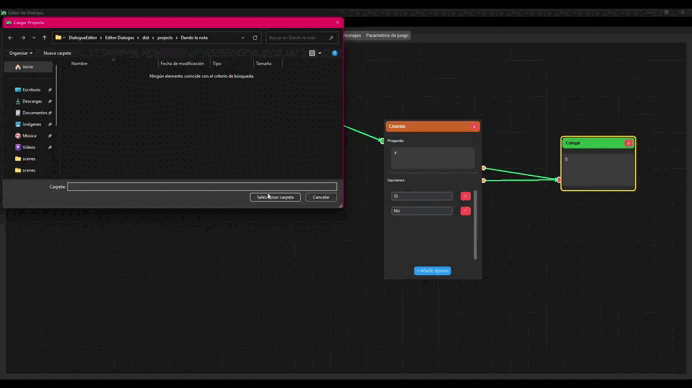Click the pin icon beside Descargas
The image size is (692, 388).
point(50,102)
